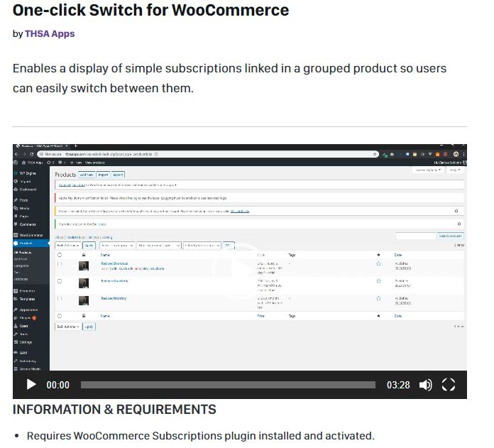Click the Add New product button
The height and width of the screenshot is (448, 494).
pyautogui.click(x=87, y=174)
